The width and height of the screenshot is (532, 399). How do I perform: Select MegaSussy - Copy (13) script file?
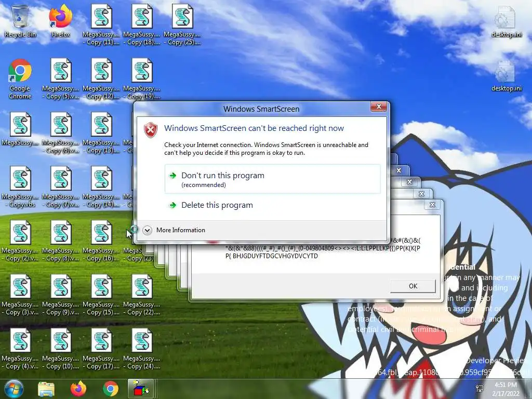click(101, 132)
